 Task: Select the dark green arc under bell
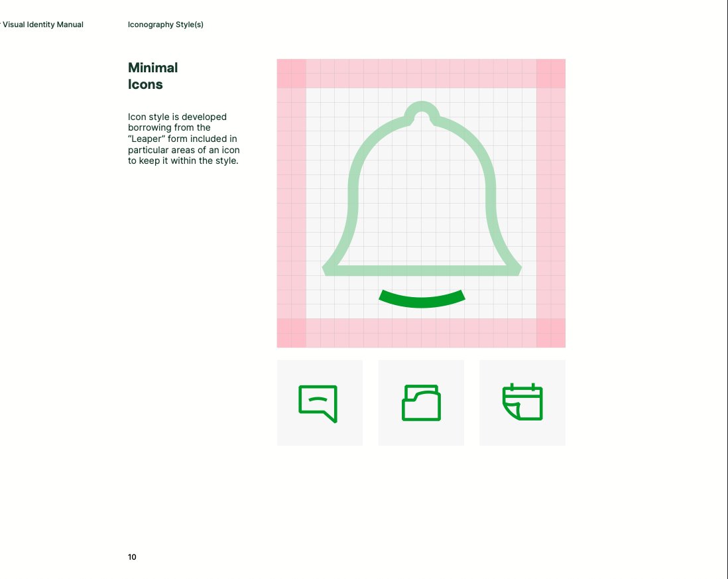(x=422, y=299)
